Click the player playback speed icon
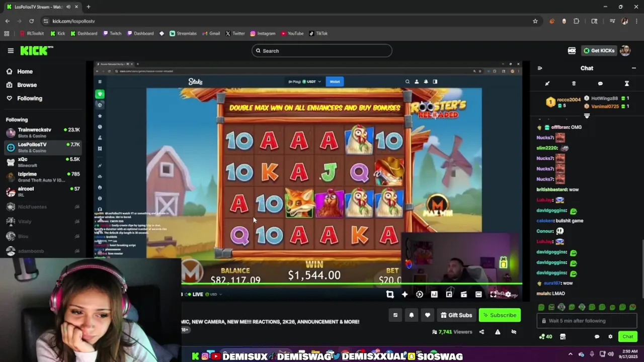 (420, 295)
